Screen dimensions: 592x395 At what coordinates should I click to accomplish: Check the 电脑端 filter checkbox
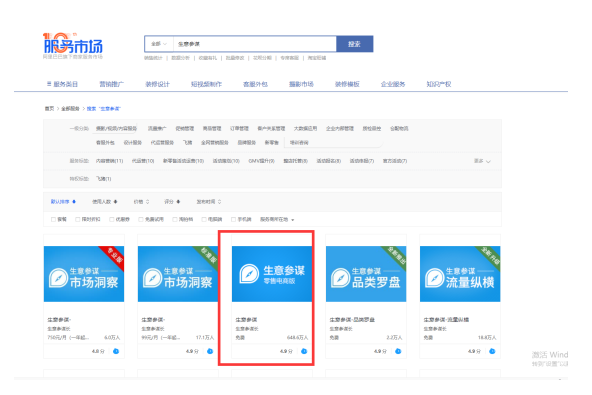(204, 219)
